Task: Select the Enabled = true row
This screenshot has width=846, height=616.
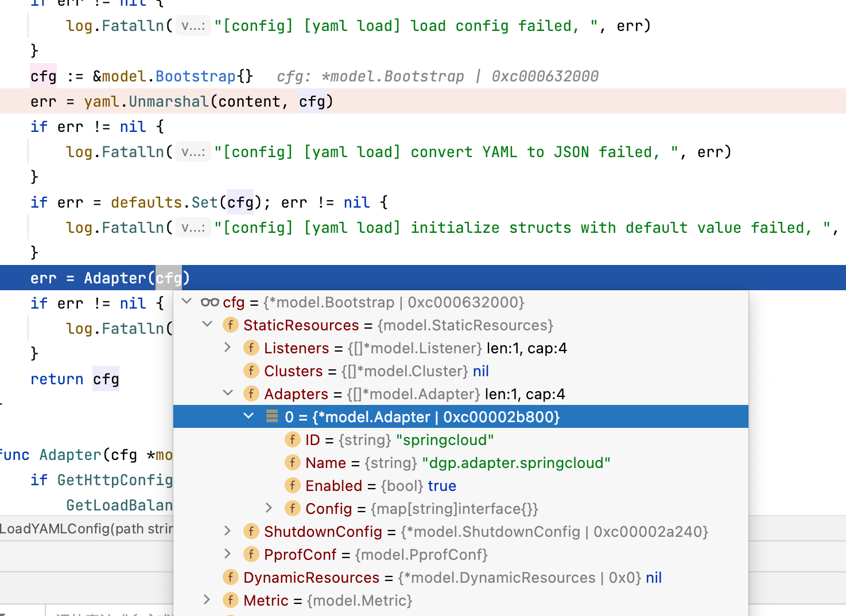Action: pos(461,486)
